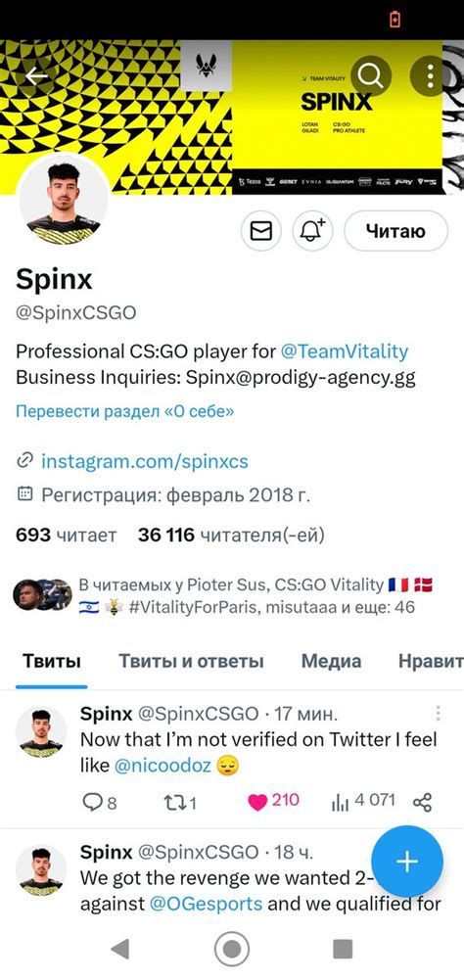Screen dimensions: 464x980
Task: Switch to the Медиа tab
Action: coord(332,661)
